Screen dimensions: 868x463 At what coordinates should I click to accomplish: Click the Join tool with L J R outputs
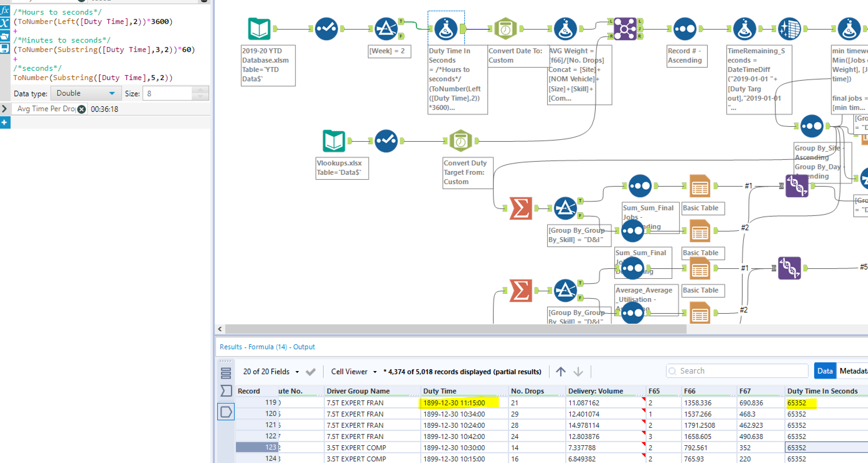click(x=625, y=29)
